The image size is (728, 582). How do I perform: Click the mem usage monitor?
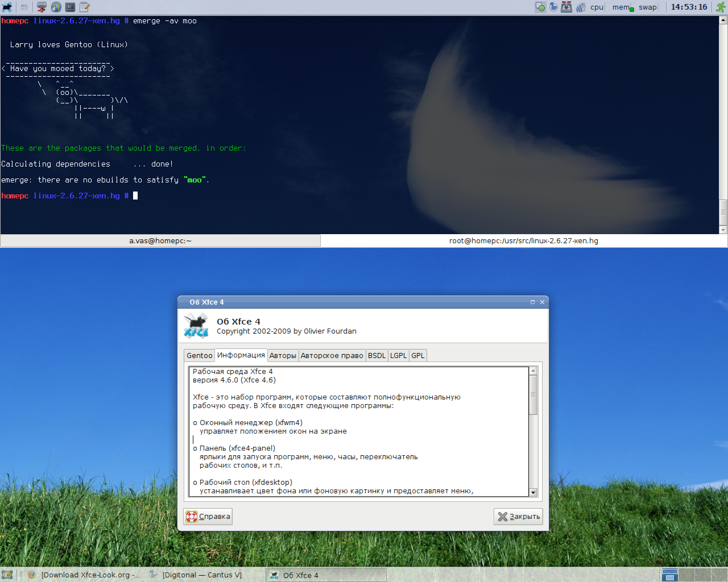tap(623, 7)
